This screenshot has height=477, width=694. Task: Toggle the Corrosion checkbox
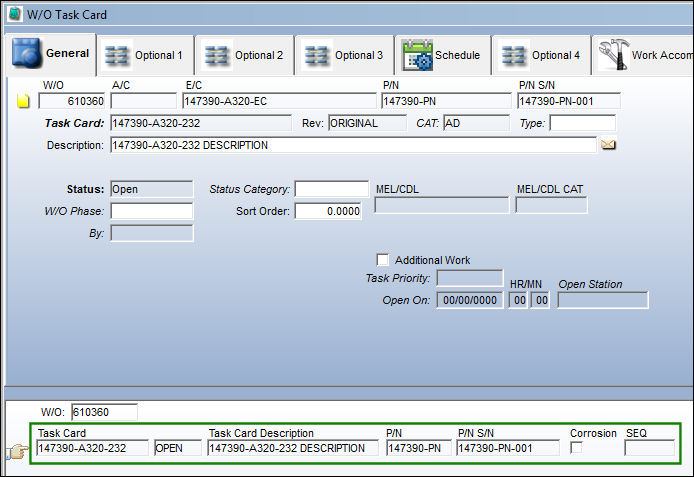coord(576,448)
